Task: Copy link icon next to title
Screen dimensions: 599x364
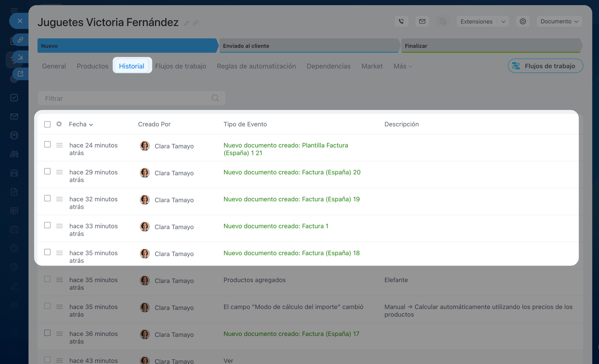Action: pyautogui.click(x=196, y=23)
